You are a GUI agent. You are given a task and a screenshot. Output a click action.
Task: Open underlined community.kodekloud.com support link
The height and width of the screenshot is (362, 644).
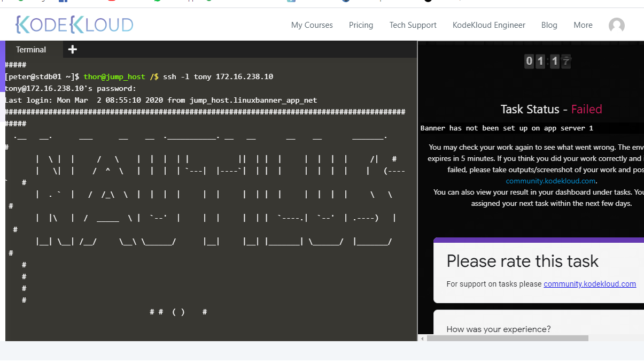coord(589,284)
